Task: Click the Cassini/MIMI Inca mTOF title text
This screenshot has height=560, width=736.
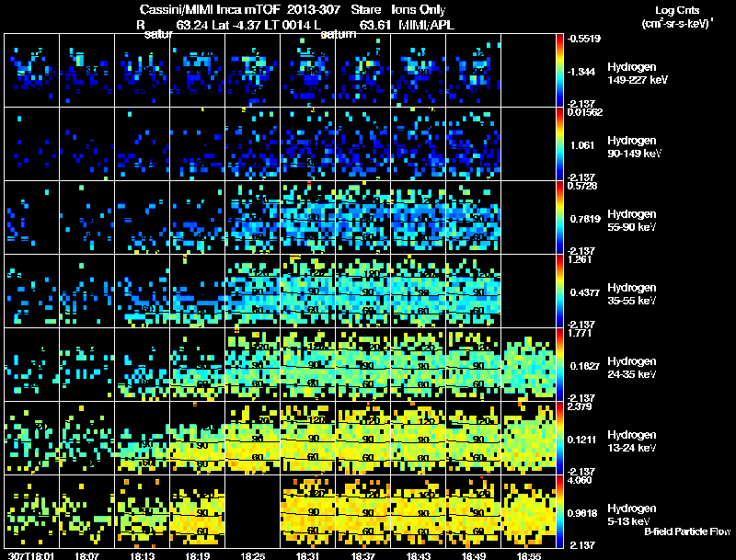Action: pyautogui.click(x=210, y=9)
